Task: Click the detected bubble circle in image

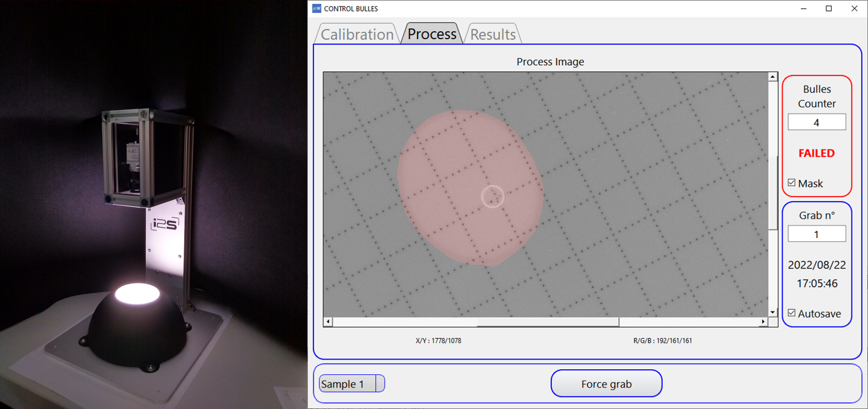Action: click(x=493, y=197)
